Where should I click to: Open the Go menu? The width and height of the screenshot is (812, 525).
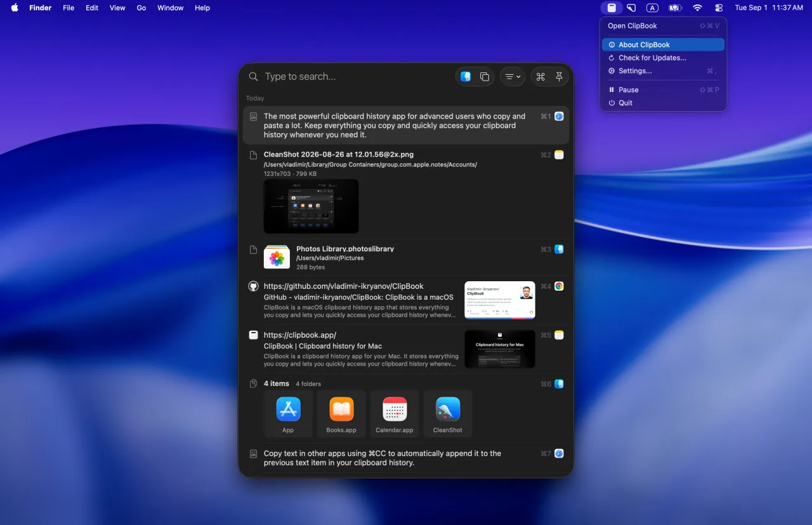coord(141,8)
